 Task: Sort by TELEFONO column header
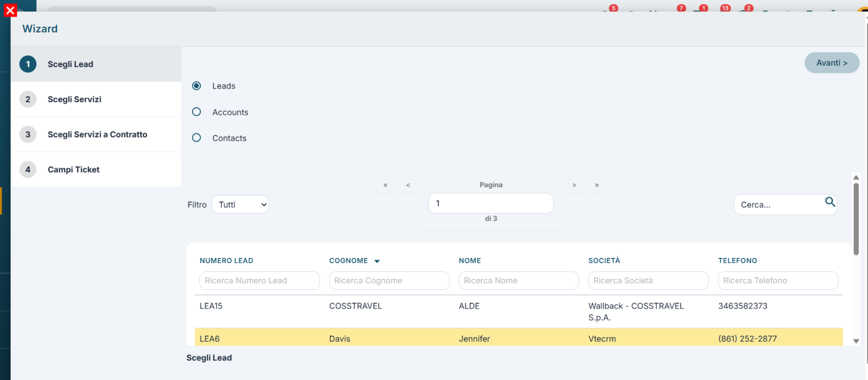[x=737, y=261]
